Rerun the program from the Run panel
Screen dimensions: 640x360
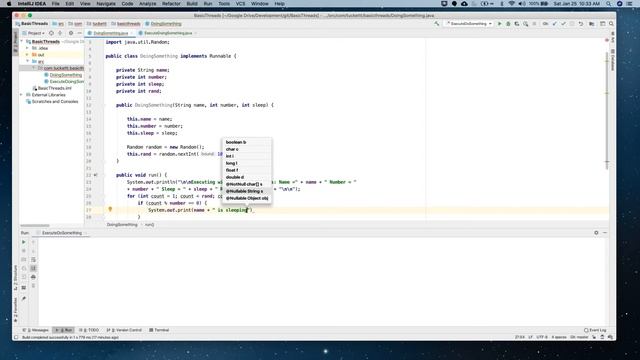[24, 242]
